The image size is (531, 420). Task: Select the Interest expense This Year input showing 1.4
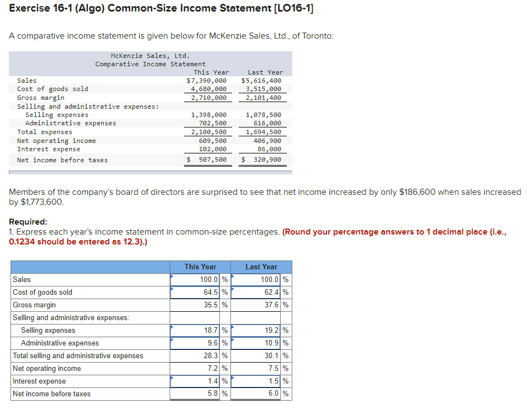(196, 381)
